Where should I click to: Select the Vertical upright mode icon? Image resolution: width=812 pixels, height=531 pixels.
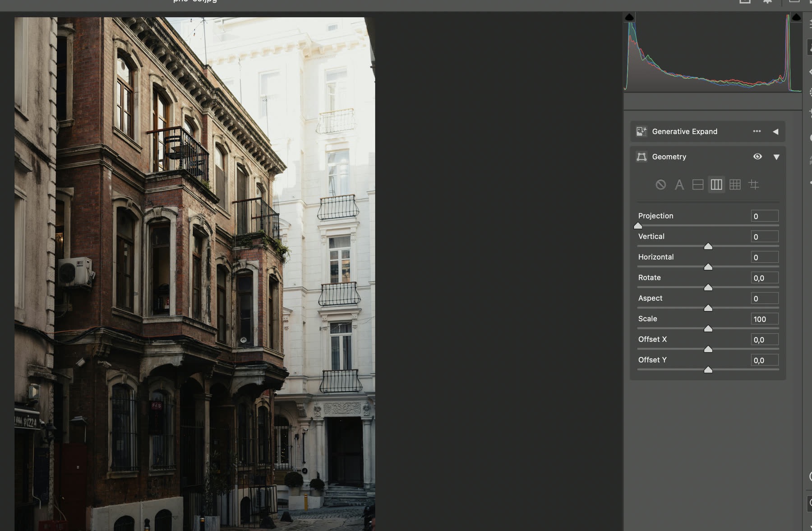(716, 185)
